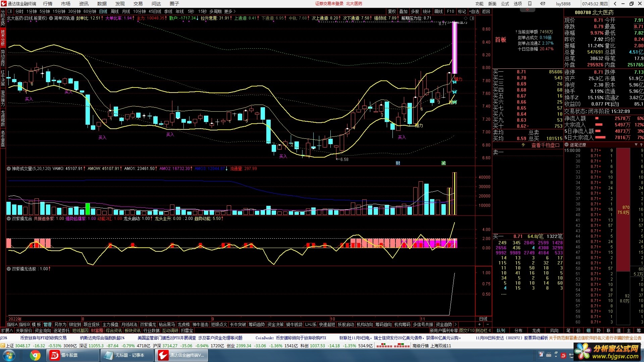Click the plus zoom button beside 日线
Screen dimensions: 644x362
coord(479,324)
